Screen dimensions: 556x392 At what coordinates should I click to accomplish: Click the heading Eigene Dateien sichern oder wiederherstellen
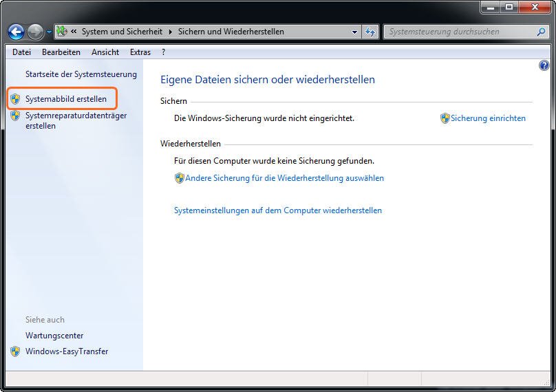268,79
